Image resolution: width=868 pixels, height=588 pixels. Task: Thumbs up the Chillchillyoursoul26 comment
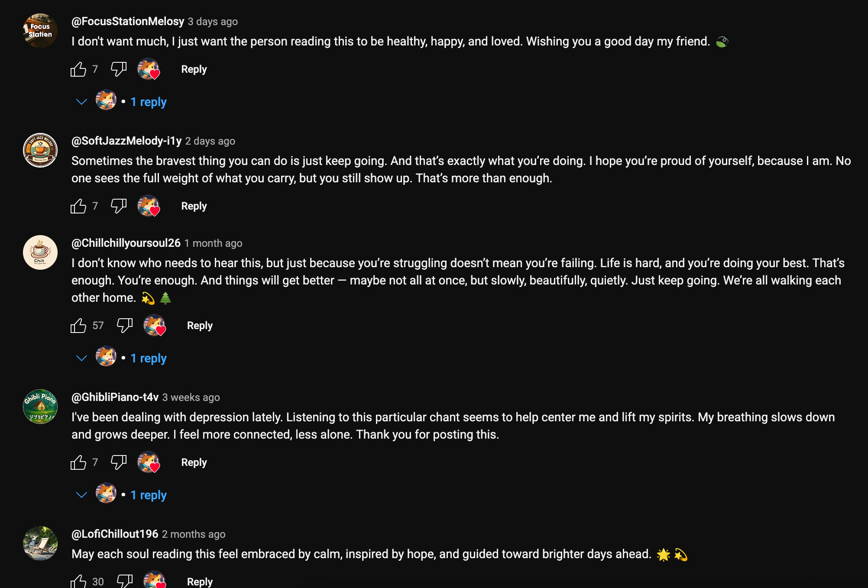pos(78,326)
